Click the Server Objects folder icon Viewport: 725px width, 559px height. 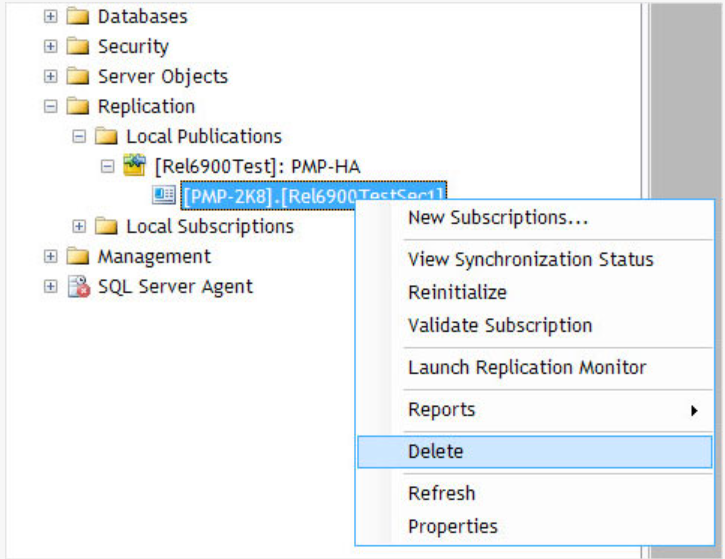point(78,77)
